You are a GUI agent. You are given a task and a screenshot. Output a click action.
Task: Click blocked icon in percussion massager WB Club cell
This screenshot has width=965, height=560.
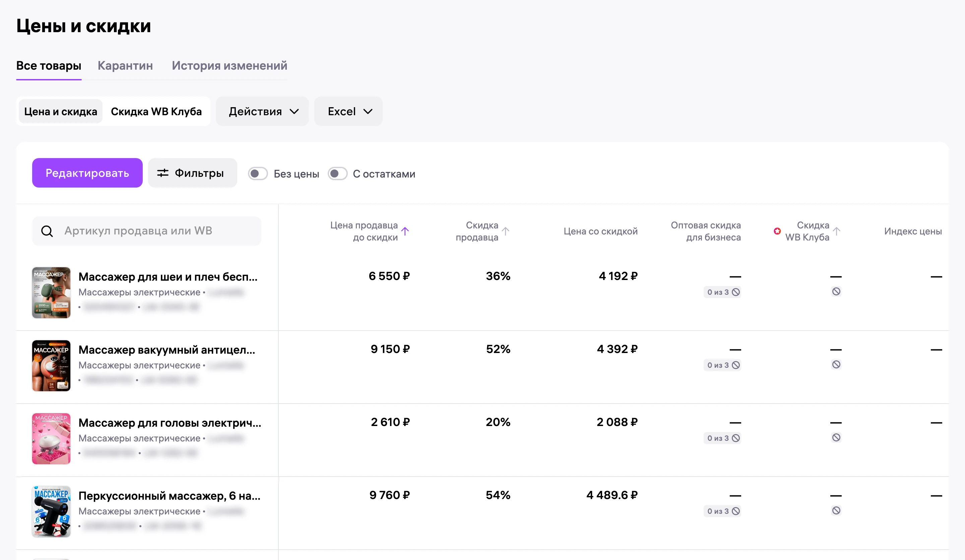click(x=836, y=511)
